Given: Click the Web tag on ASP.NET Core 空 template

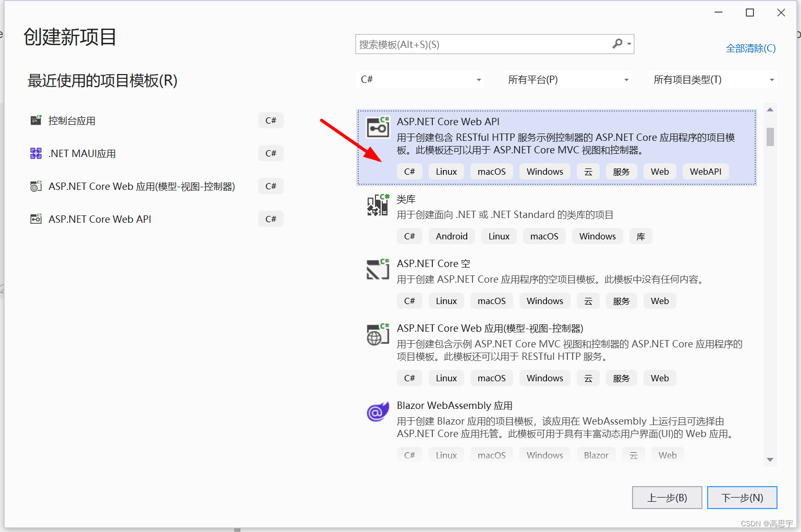Looking at the screenshot, I should coord(660,301).
